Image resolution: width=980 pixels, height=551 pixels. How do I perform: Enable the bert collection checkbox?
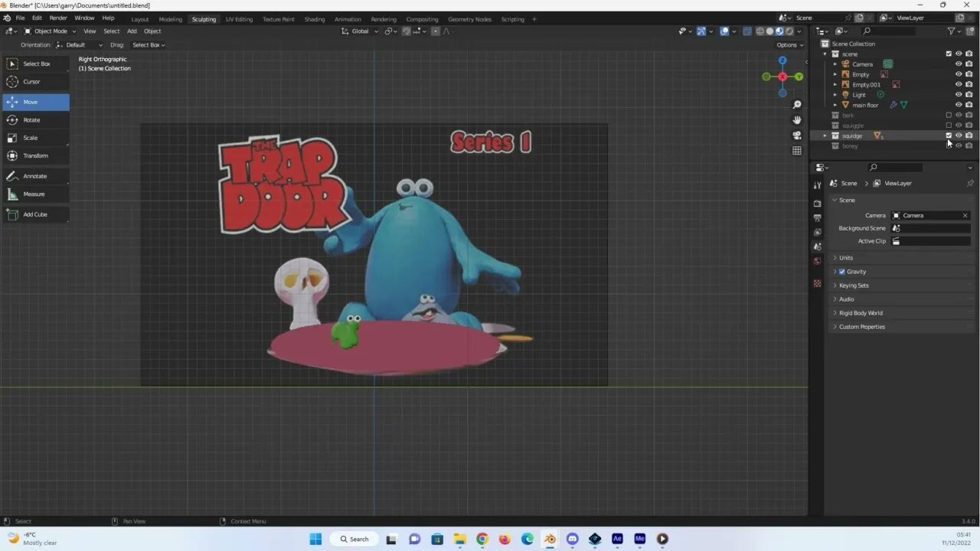click(949, 116)
